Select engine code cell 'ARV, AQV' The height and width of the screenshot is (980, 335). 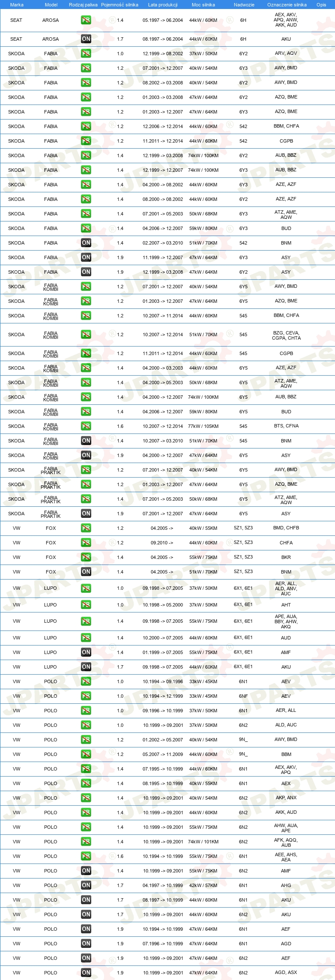point(286,54)
